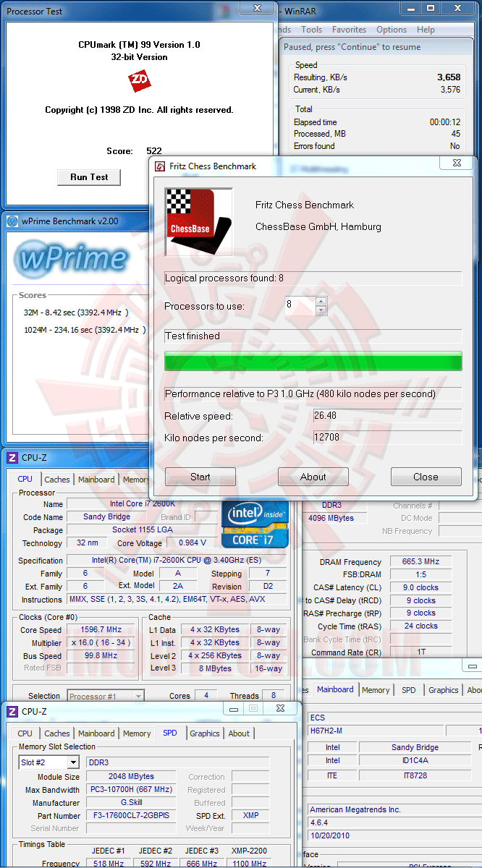Switch to Caches tab in front CPU-Z window
482x868 pixels.
[57, 733]
